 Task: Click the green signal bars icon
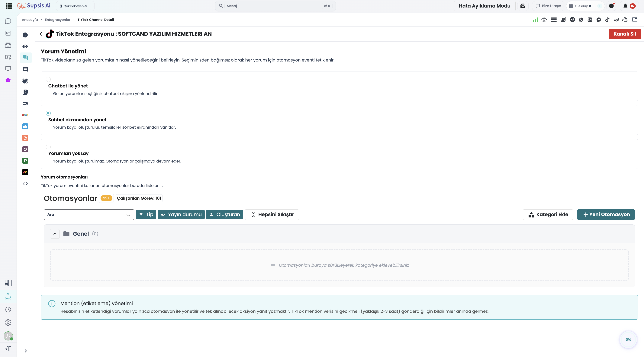coord(535,20)
